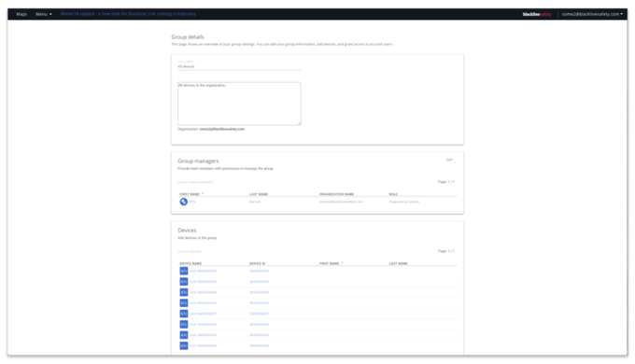Click the device icon for unit ending 0054
Screen dimensions: 635x364
click(184, 302)
